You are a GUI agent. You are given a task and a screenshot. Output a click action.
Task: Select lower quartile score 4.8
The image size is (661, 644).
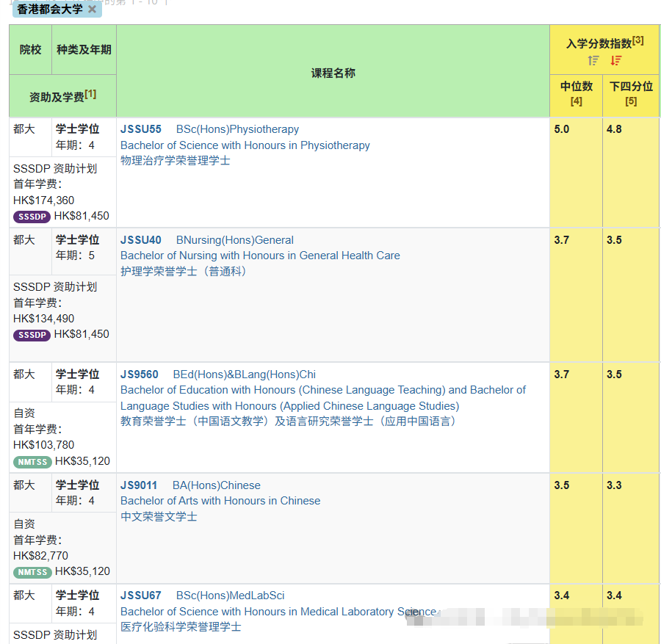[614, 129]
